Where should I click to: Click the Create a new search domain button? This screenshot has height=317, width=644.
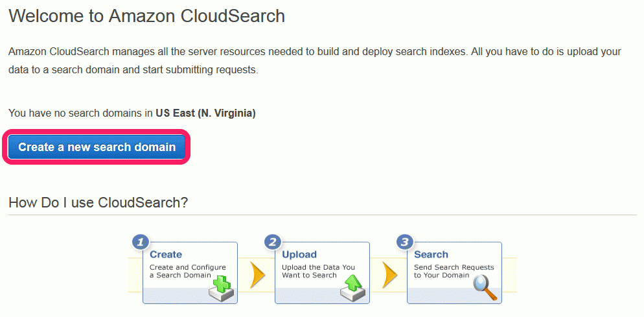[x=97, y=147]
